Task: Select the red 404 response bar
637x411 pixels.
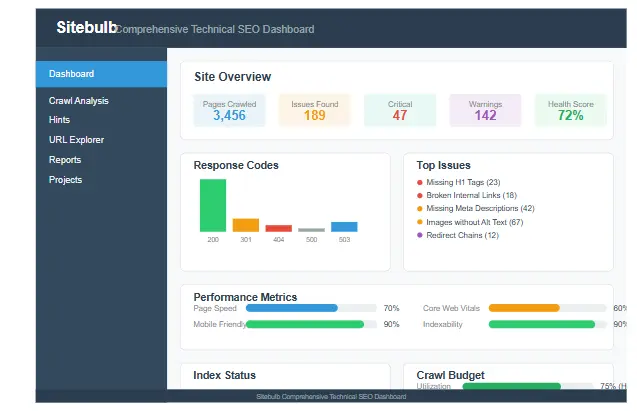Action: point(279,228)
